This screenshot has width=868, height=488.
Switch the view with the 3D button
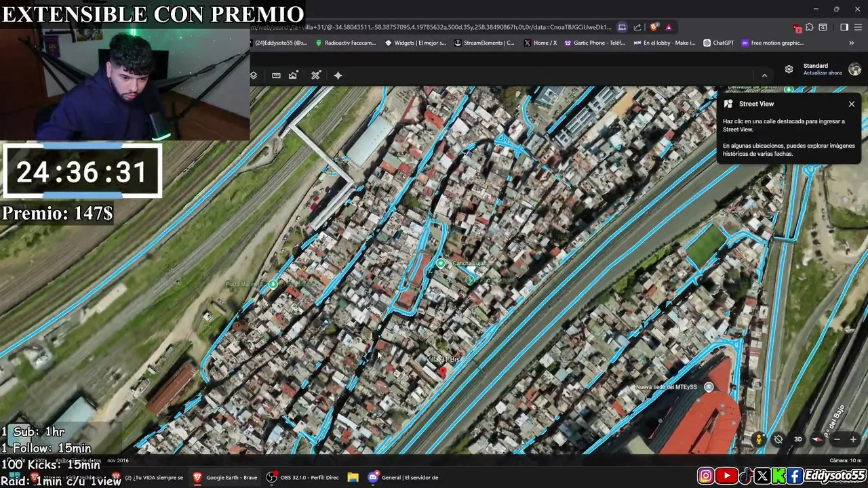[798, 439]
